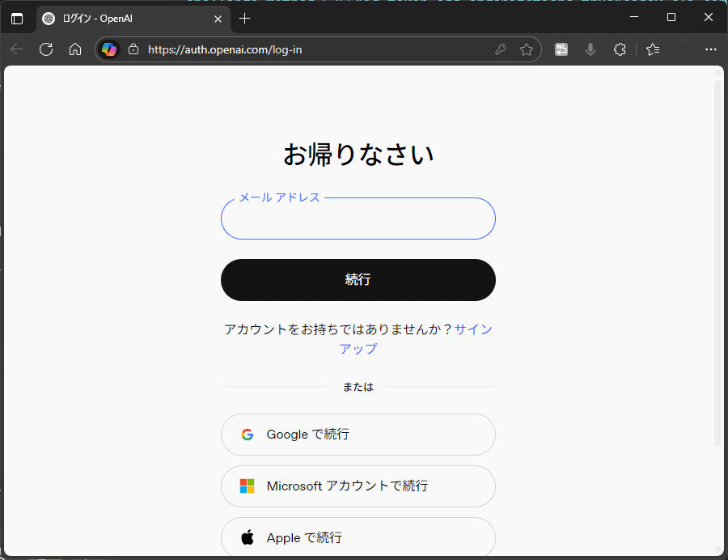This screenshot has width=728, height=560.
Task: Open the translate page icon
Action: pos(561,49)
